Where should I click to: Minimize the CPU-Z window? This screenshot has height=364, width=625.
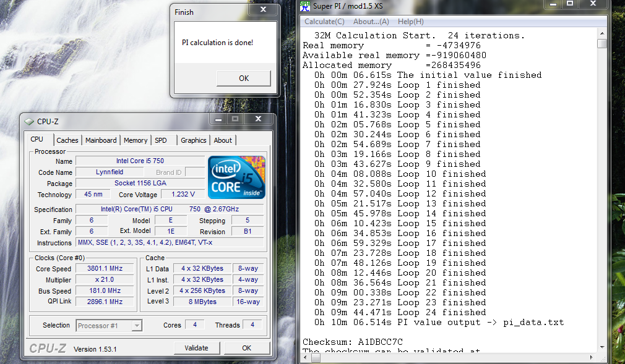[218, 119]
